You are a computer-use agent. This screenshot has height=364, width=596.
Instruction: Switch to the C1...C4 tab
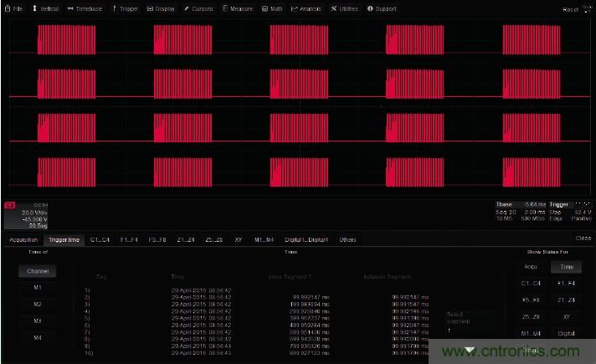[x=100, y=240]
